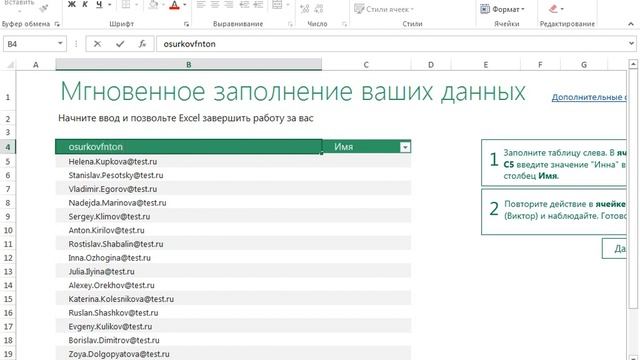
Task: Toggle italic formatting (К)
Action: click(85, 4)
